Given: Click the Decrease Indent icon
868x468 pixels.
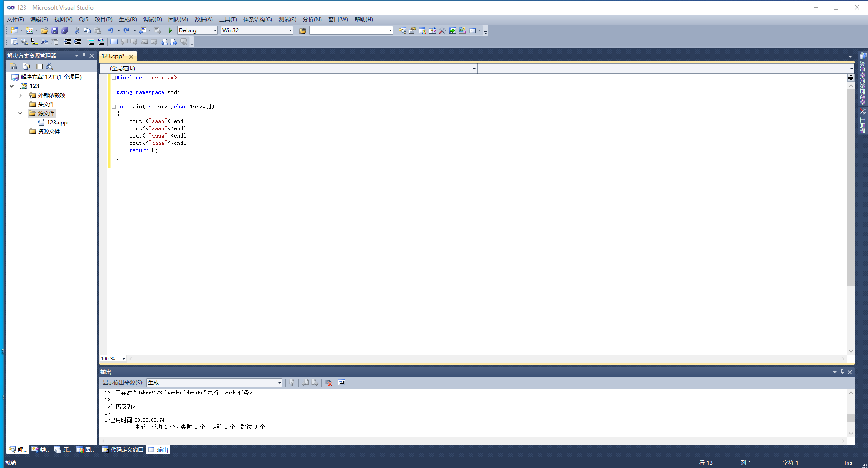Looking at the screenshot, I should 68,42.
